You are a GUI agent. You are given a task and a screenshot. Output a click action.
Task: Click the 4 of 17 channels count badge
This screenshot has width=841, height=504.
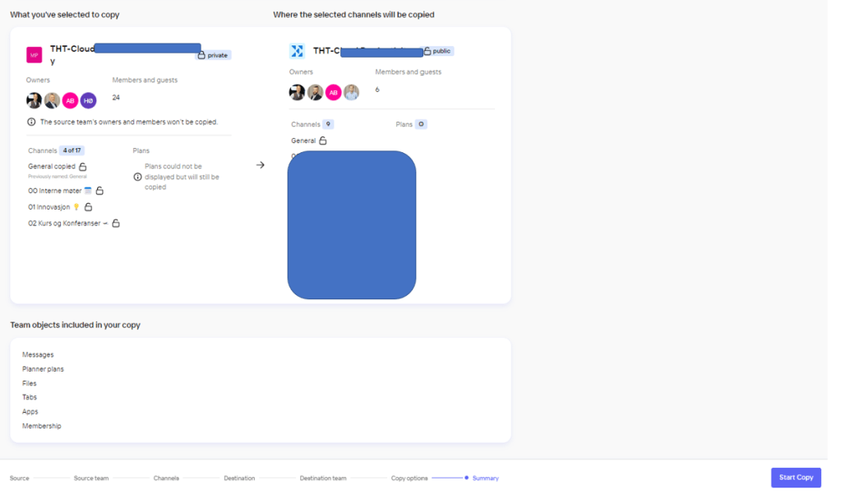pos(72,150)
